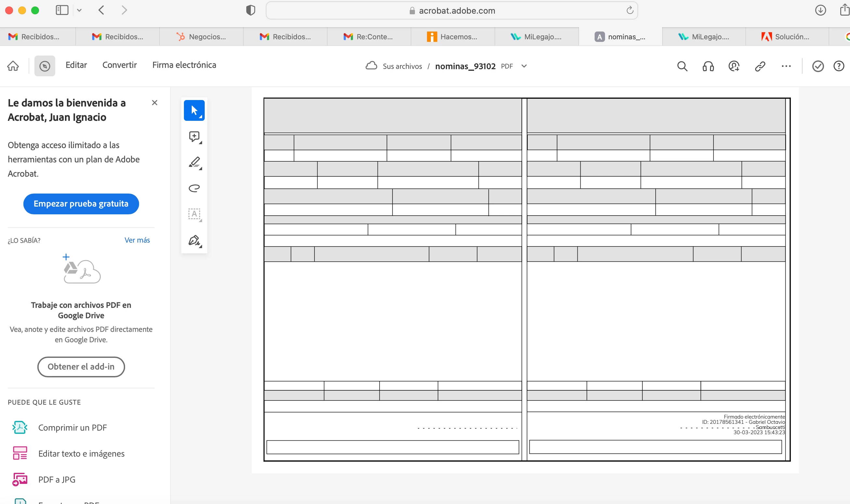Choose the freehand draw loop tool
The image size is (850, 504).
(194, 188)
